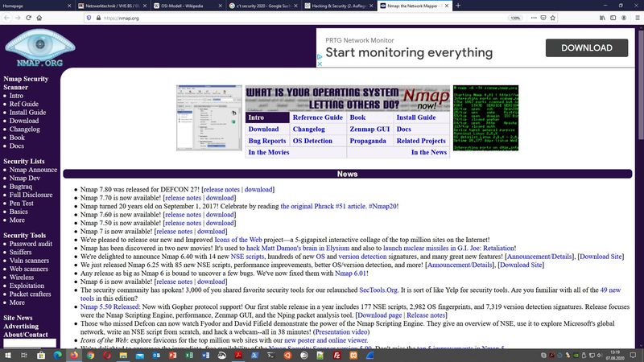
Task: Open Outlook from the taskbar
Action: (x=156, y=356)
